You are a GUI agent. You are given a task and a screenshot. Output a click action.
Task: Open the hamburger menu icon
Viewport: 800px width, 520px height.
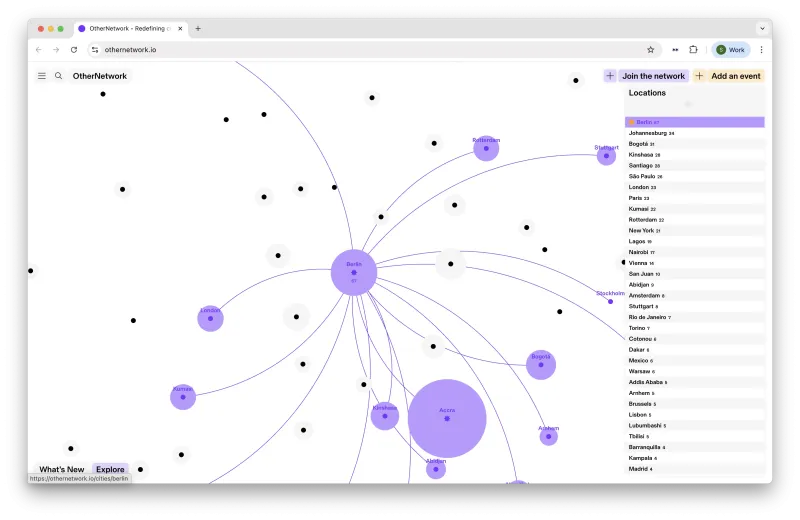click(42, 76)
